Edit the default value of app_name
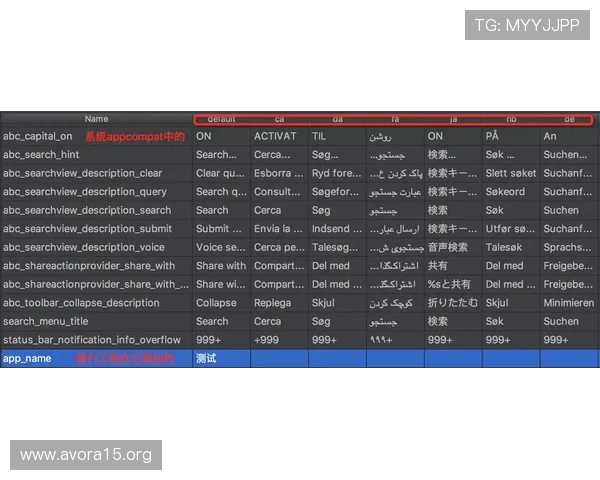The width and height of the screenshot is (600, 480). pyautogui.click(x=221, y=358)
